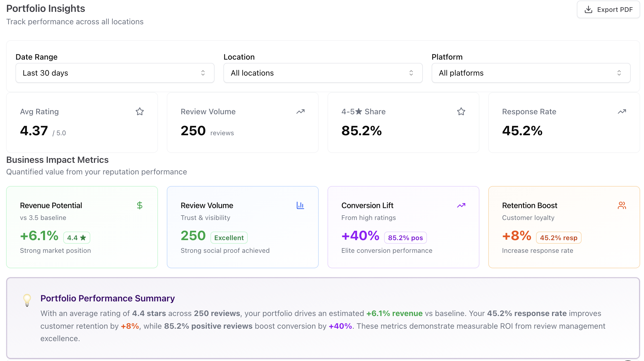This screenshot has height=361, width=644.
Task: Open the Date Range dropdown
Action: (x=115, y=73)
